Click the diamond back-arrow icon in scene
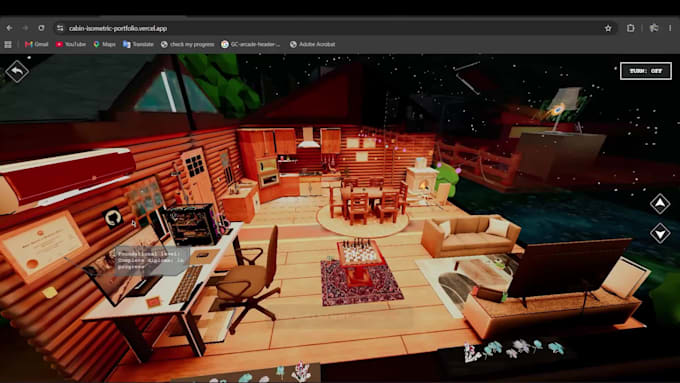Screen dimensions: 680x383 pos(17,72)
